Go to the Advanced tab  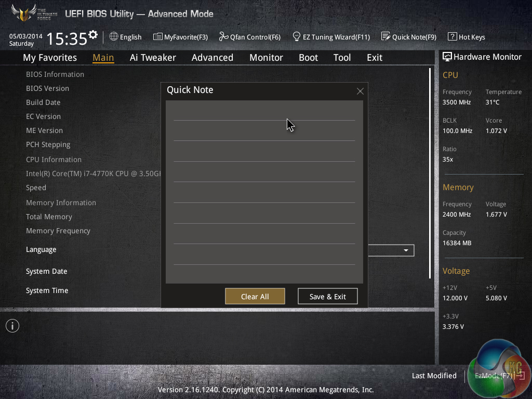coord(212,57)
